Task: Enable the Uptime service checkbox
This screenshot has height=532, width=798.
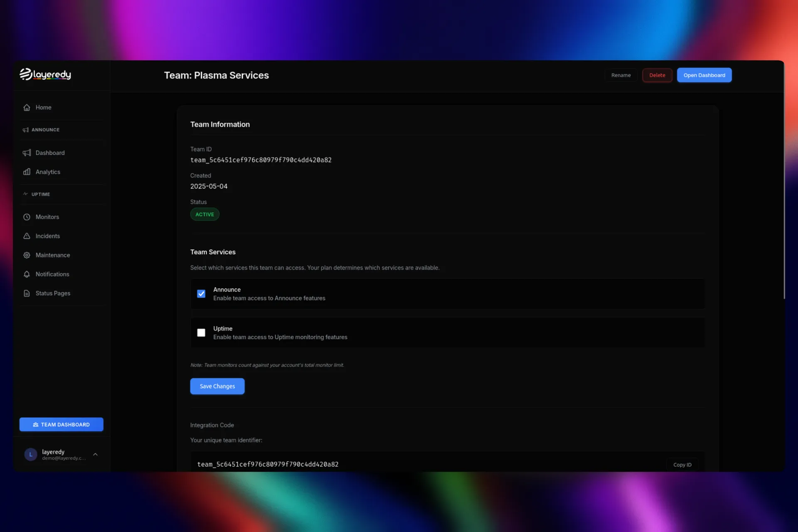Action: click(201, 333)
